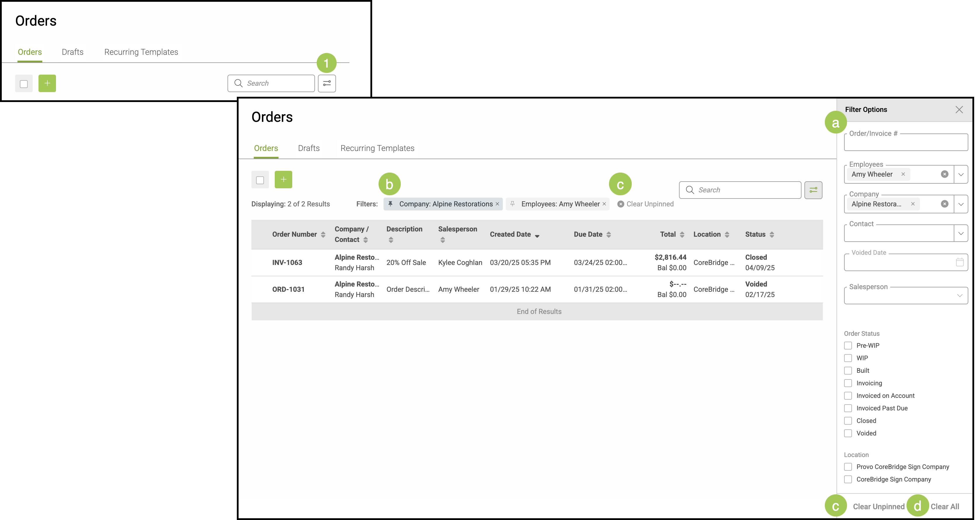This screenshot has width=980, height=520.
Task: Expand the Company dropdown arrow
Action: pyautogui.click(x=960, y=204)
